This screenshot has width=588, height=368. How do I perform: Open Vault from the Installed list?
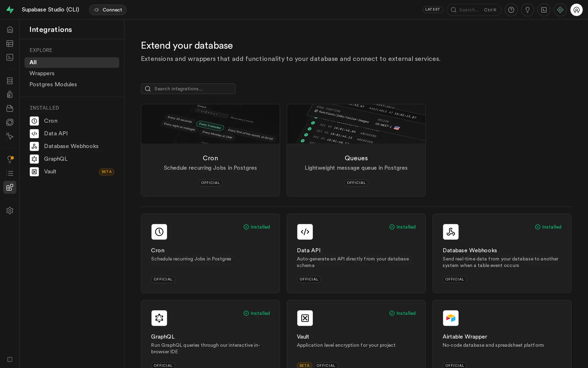[72, 172]
